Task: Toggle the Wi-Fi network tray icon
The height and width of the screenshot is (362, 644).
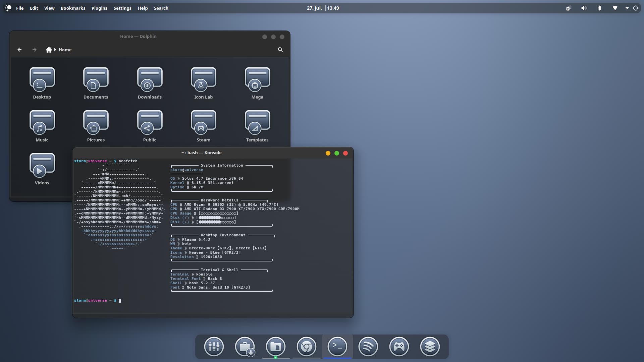Action: click(x=615, y=8)
